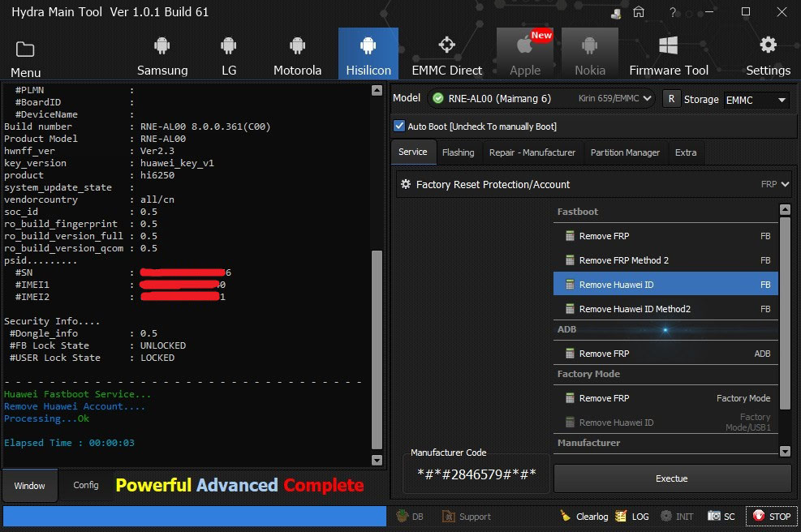
Task: Click the Clearlog broom icon
Action: (566, 516)
